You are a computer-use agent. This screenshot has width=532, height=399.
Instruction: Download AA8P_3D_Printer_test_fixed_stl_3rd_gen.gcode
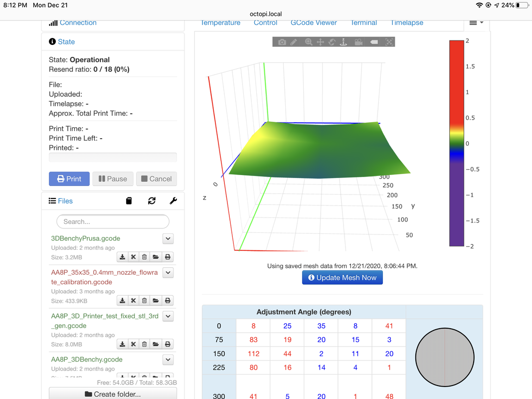(x=123, y=344)
